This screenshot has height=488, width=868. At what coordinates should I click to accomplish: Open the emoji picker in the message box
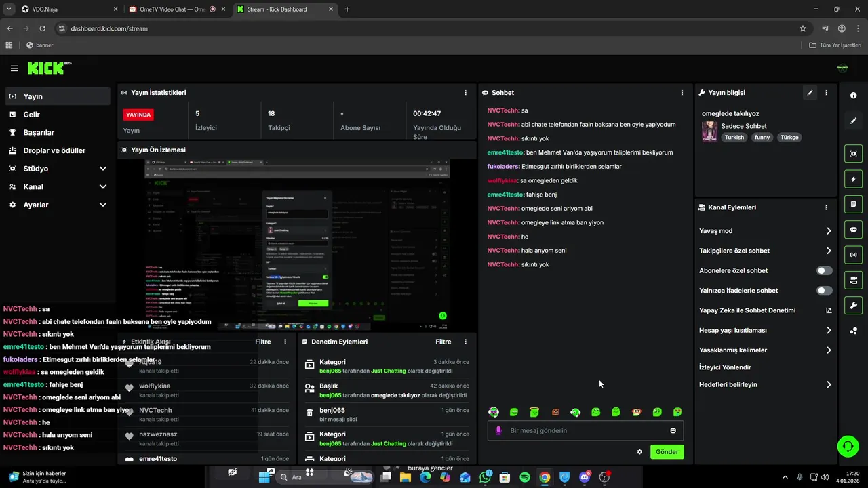(673, 430)
